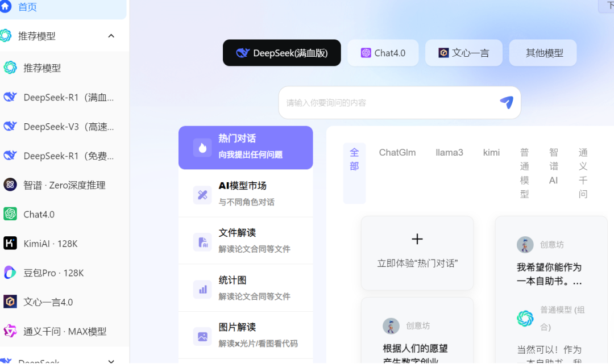Switch to the 通义千问 tab

pos(583,173)
